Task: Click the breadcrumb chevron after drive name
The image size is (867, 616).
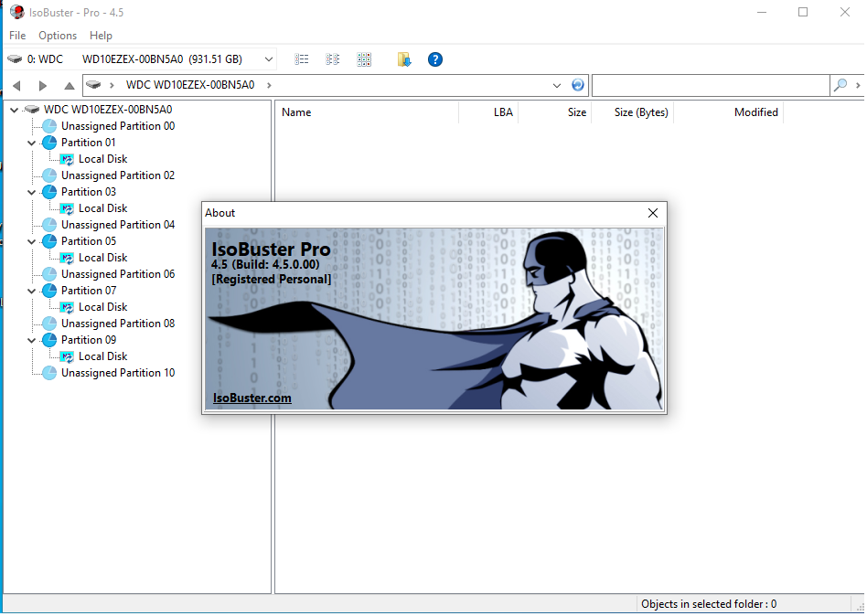Action: pyautogui.click(x=269, y=85)
